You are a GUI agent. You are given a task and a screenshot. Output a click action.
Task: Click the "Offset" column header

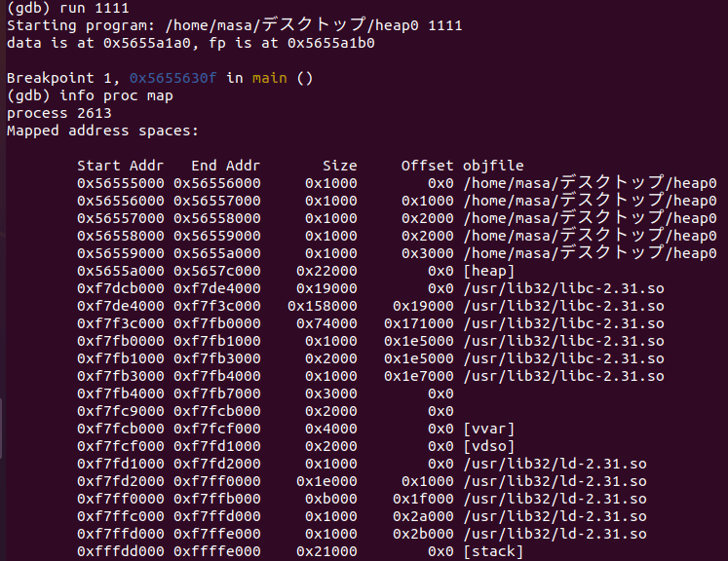pos(427,166)
